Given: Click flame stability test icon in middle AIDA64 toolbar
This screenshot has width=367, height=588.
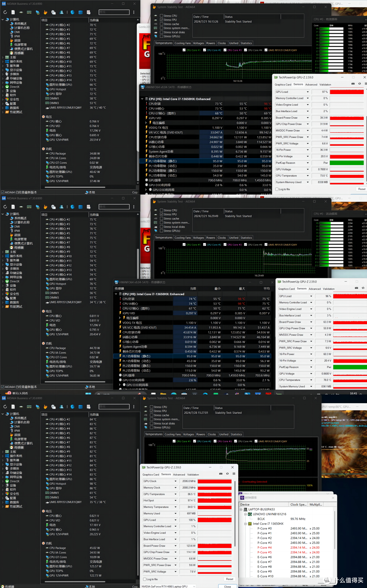Looking at the screenshot, I should tap(45, 207).
